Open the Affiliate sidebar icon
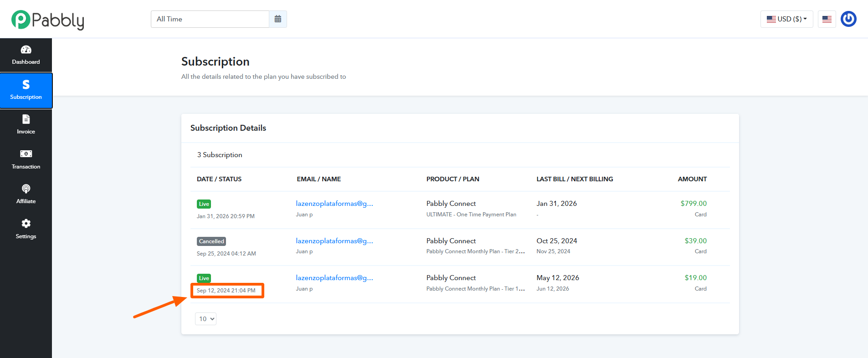Viewport: 868px width, 358px height. pyautogui.click(x=26, y=189)
